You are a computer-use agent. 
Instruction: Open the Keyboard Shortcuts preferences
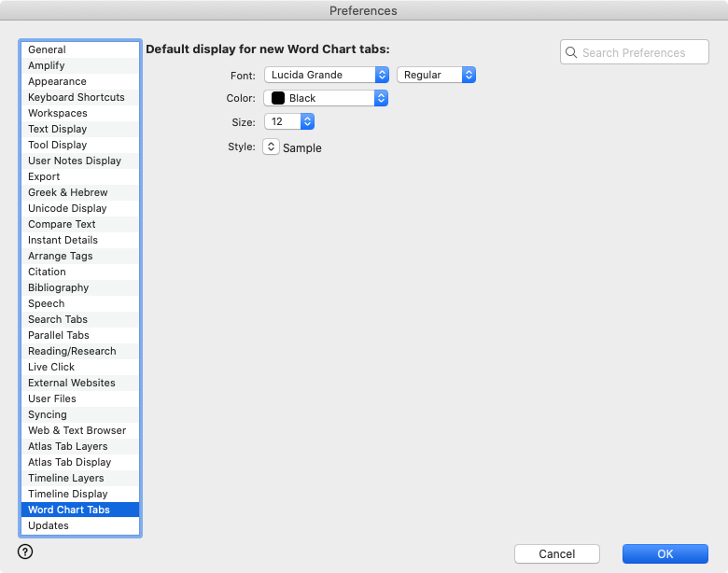(x=76, y=97)
